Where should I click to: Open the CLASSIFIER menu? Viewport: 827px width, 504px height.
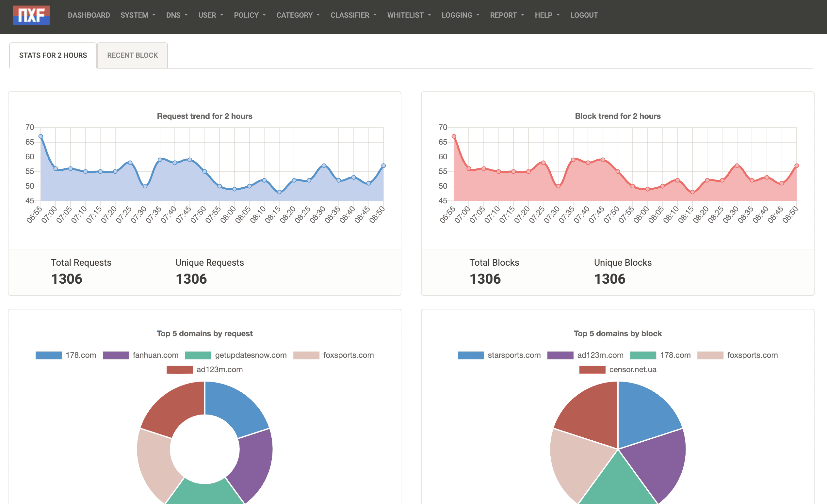pos(353,15)
